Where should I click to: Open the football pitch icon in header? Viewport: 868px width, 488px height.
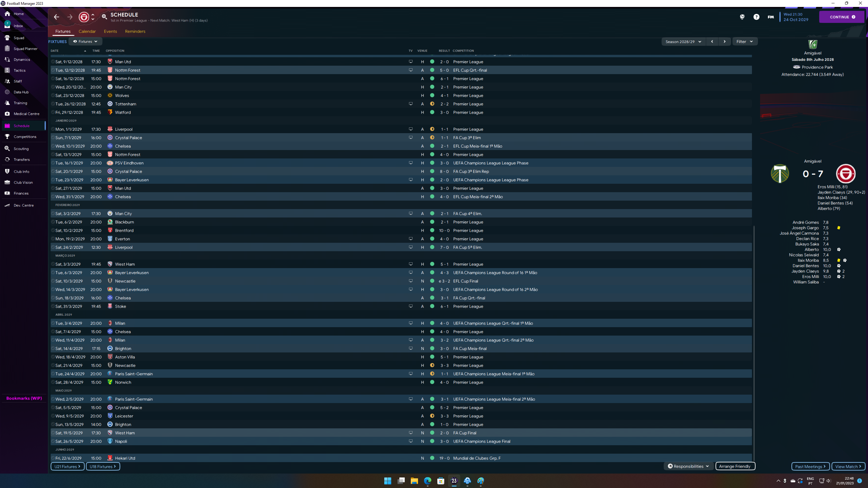(x=742, y=17)
